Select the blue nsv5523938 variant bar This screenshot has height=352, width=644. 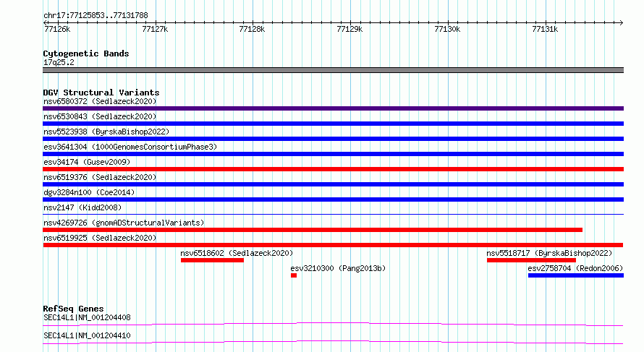point(333,139)
